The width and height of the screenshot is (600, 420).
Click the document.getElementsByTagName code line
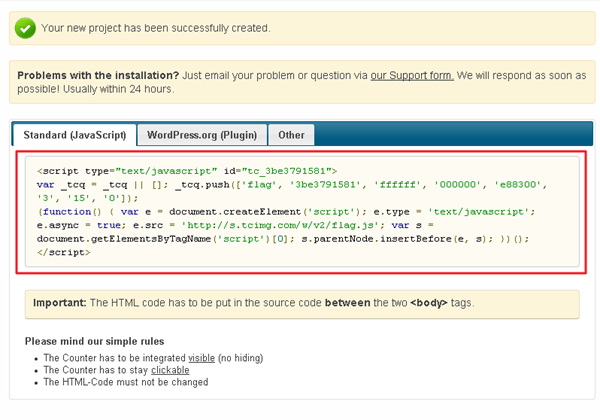point(283,239)
